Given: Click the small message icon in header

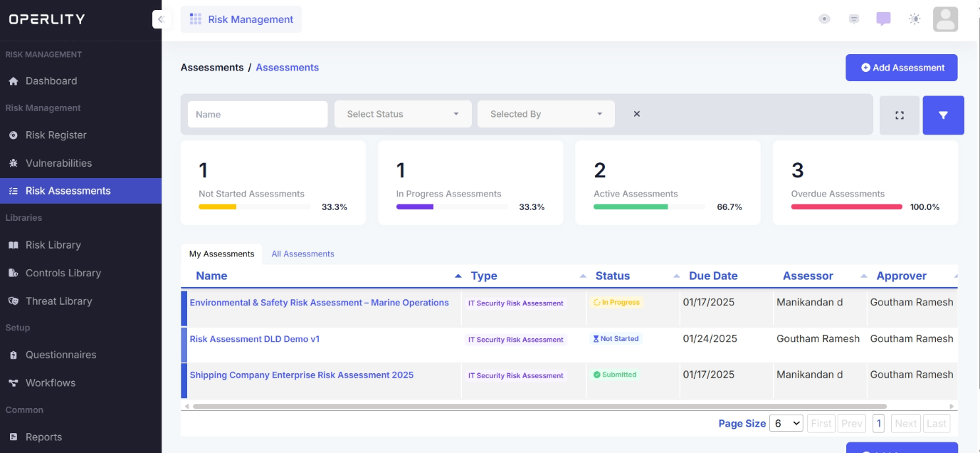Looking at the screenshot, I should pos(854,19).
